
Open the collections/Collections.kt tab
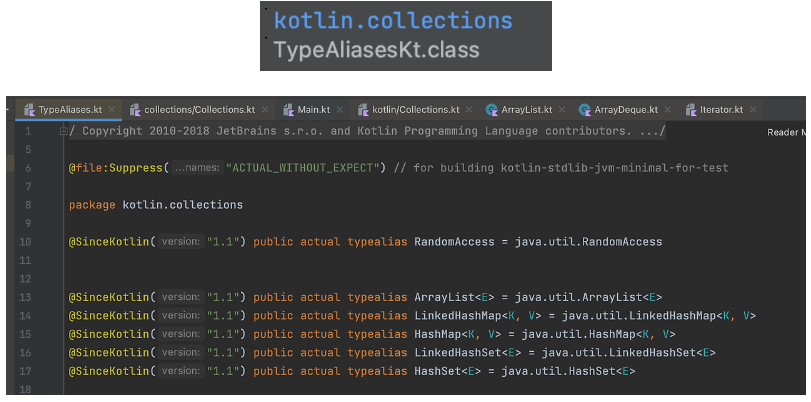tap(199, 110)
